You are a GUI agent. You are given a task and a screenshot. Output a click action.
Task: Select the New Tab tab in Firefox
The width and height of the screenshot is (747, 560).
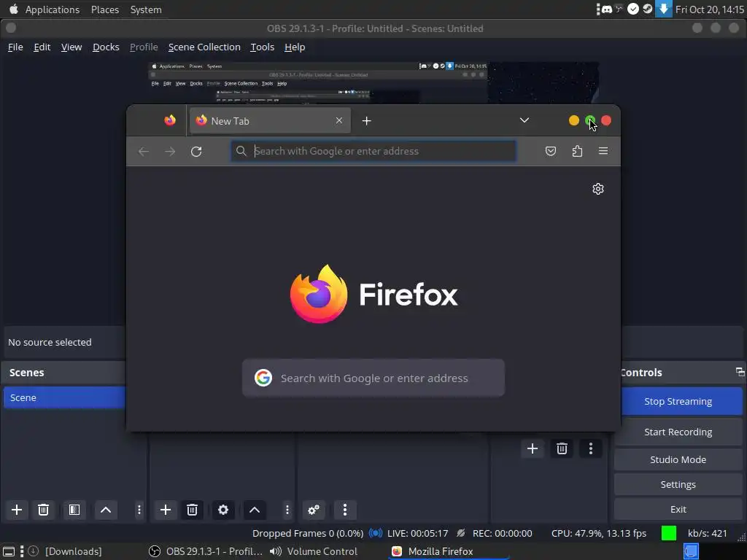click(x=270, y=121)
